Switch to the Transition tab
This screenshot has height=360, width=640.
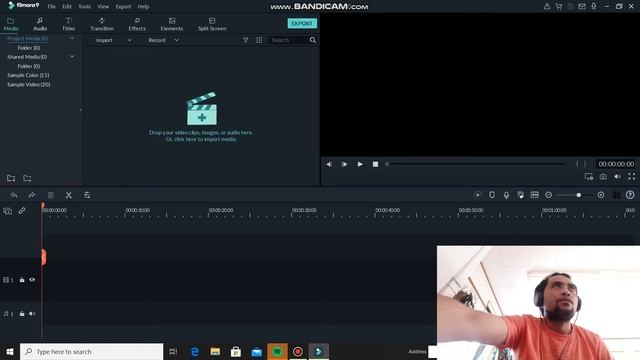102,24
